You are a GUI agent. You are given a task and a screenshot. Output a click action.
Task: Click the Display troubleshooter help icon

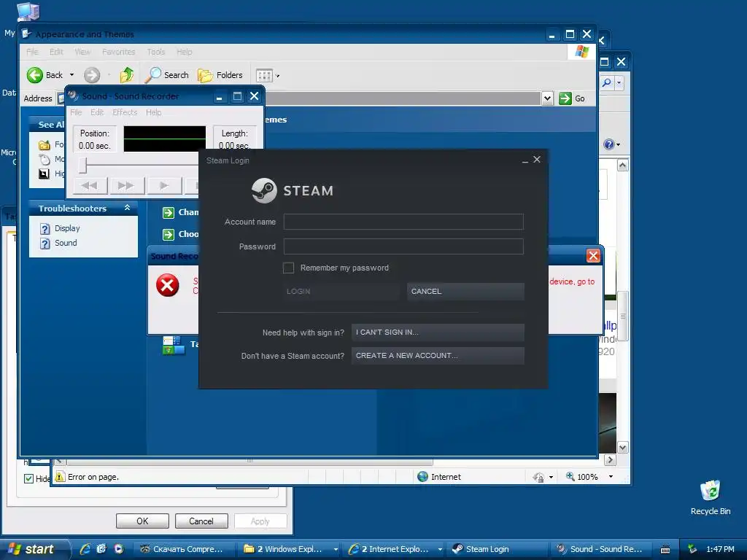(x=44, y=228)
